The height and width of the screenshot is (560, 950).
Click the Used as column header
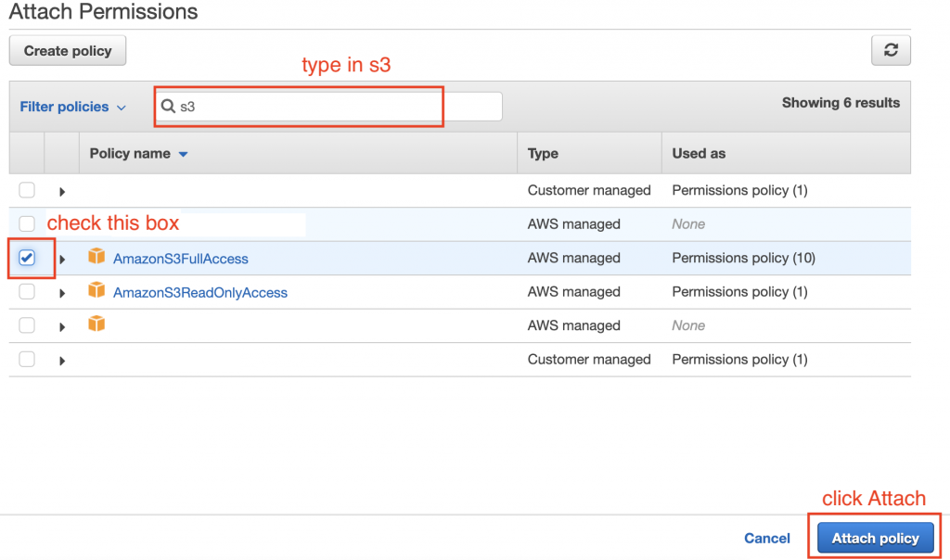(699, 154)
